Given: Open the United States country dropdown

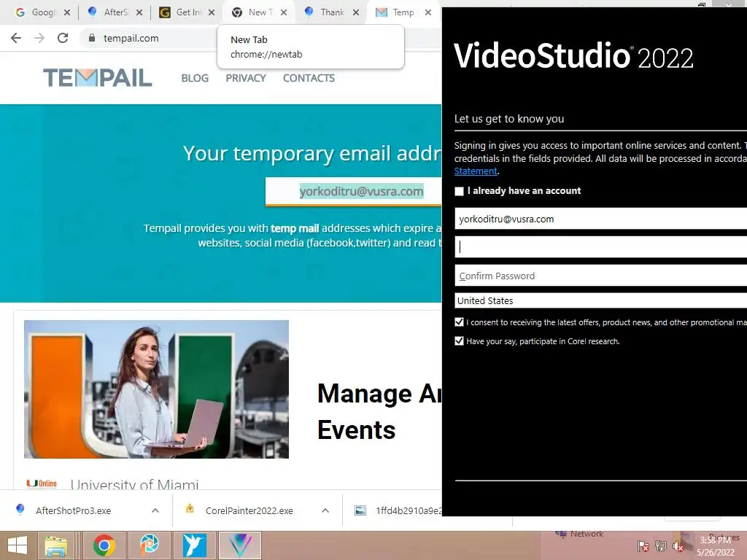Looking at the screenshot, I should pos(600,300).
